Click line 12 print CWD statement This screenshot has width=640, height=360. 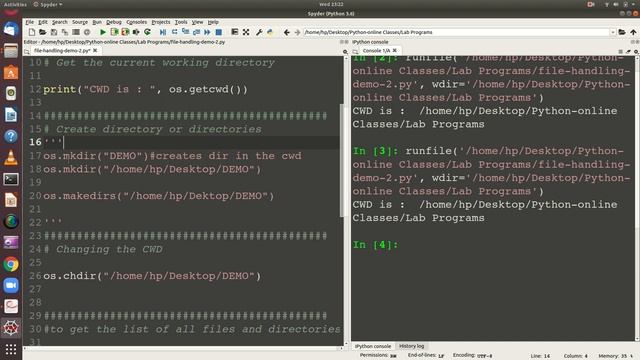[x=145, y=89]
